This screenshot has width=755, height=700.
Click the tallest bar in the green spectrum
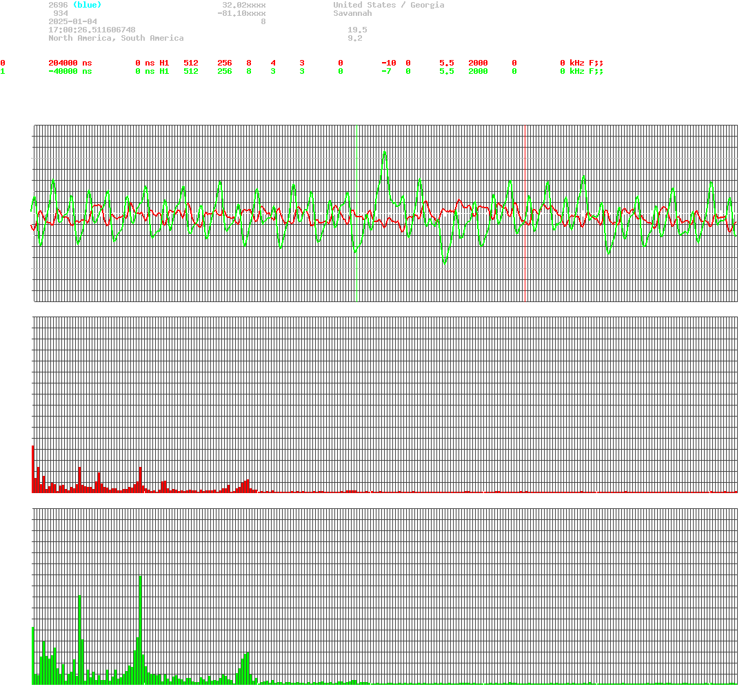pos(140,630)
